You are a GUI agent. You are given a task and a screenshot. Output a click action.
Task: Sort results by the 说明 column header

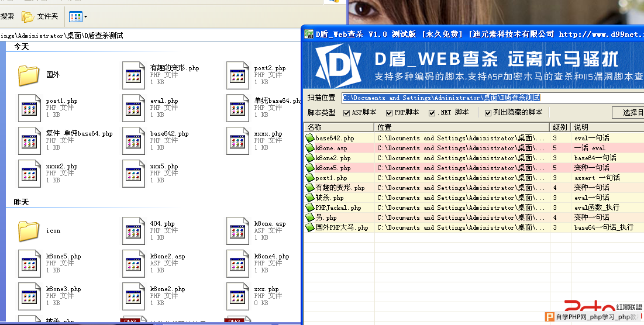(608, 127)
